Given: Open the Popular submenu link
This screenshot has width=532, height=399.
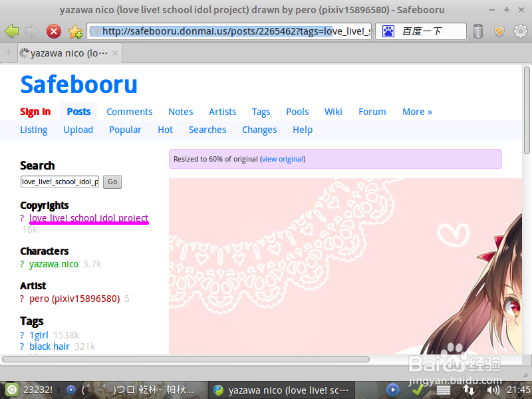Looking at the screenshot, I should coord(125,130).
